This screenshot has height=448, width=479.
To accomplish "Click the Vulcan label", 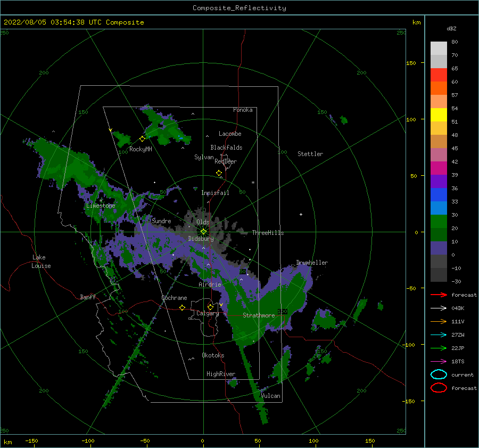I will (270, 396).
